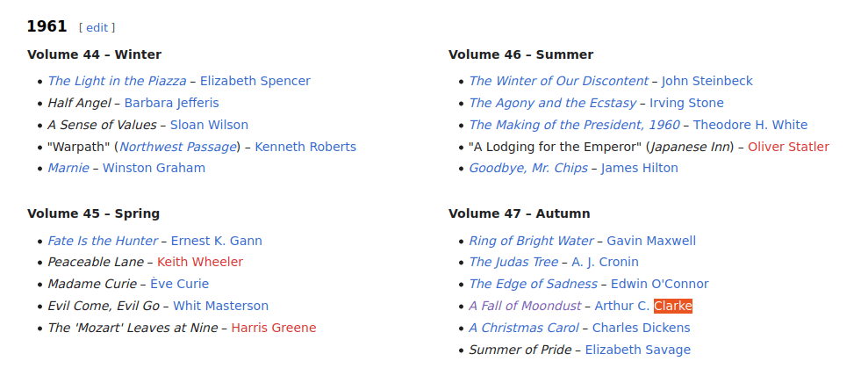
Task: Click the edit link beside 1961
Action: 97,28
